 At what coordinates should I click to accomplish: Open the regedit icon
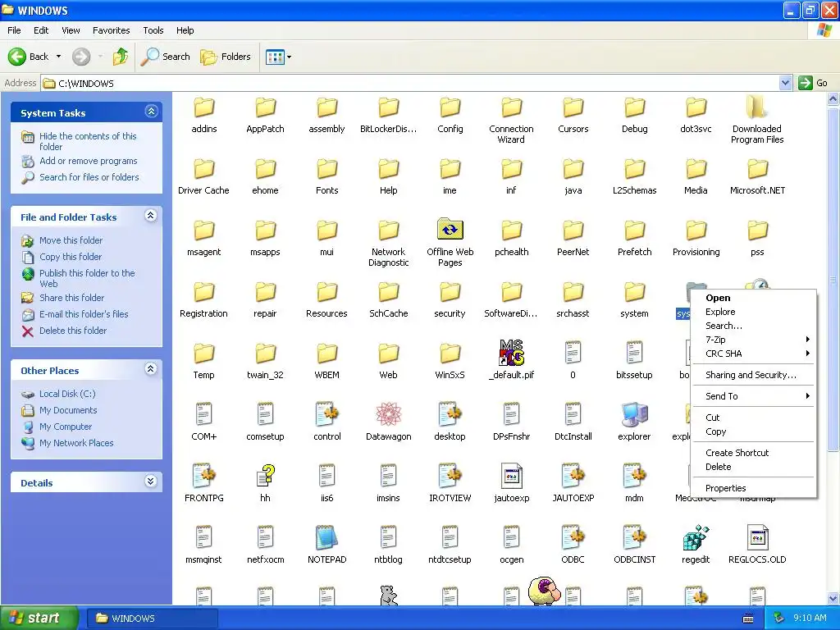point(696,538)
